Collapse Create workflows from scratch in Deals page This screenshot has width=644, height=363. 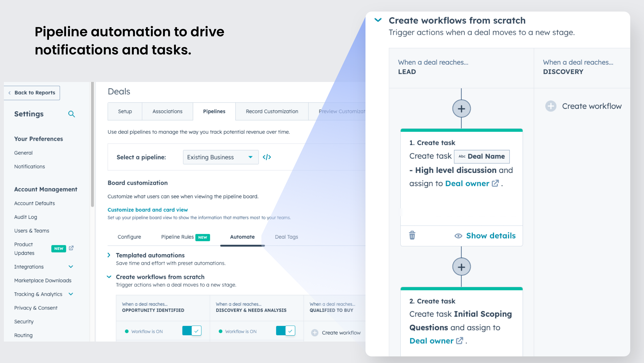tap(109, 277)
